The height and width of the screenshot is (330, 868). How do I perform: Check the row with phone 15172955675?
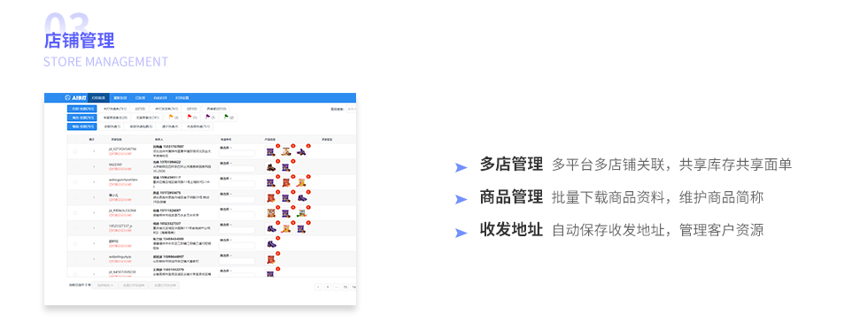click(x=74, y=197)
